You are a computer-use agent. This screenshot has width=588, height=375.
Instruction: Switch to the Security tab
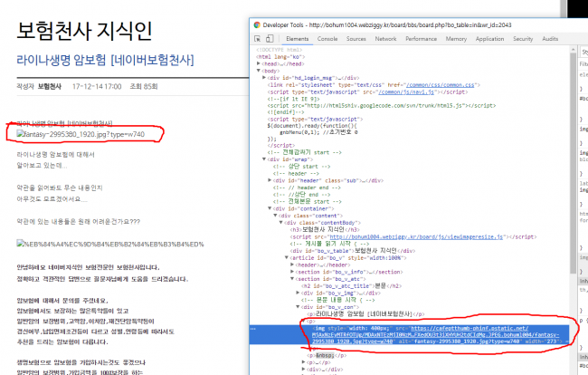click(523, 39)
